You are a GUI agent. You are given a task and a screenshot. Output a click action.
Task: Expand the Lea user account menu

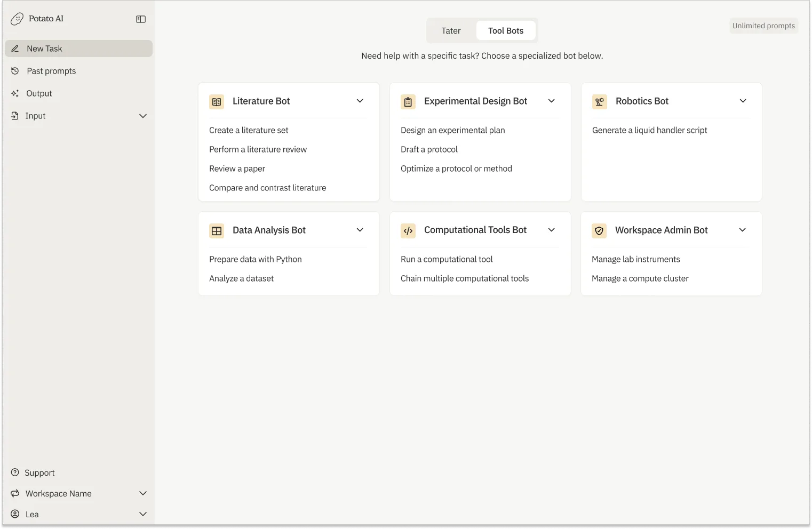[x=142, y=514]
